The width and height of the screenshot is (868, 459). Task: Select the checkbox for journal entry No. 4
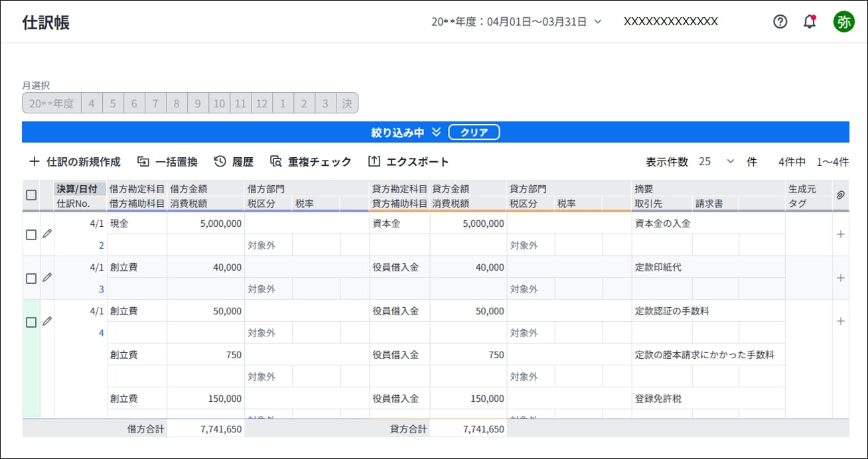click(31, 322)
